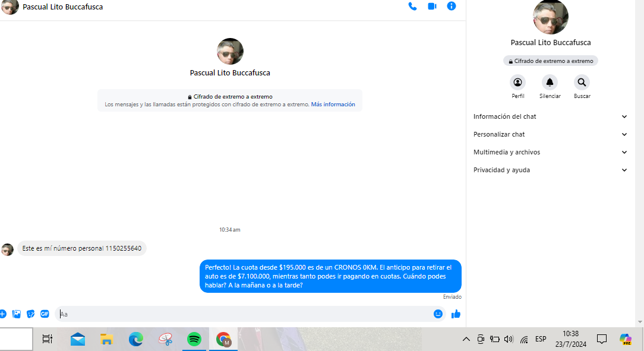Expand Personalizar chat section
This screenshot has width=644, height=351.
pyautogui.click(x=550, y=134)
